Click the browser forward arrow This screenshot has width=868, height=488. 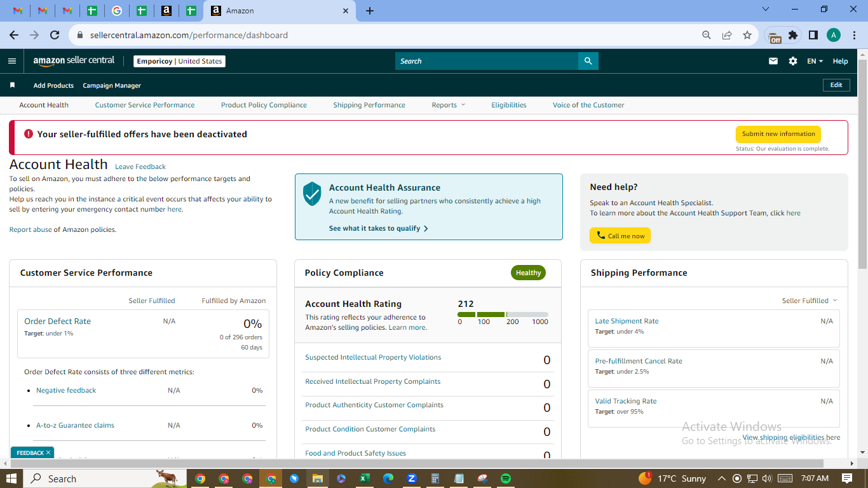[x=34, y=35]
